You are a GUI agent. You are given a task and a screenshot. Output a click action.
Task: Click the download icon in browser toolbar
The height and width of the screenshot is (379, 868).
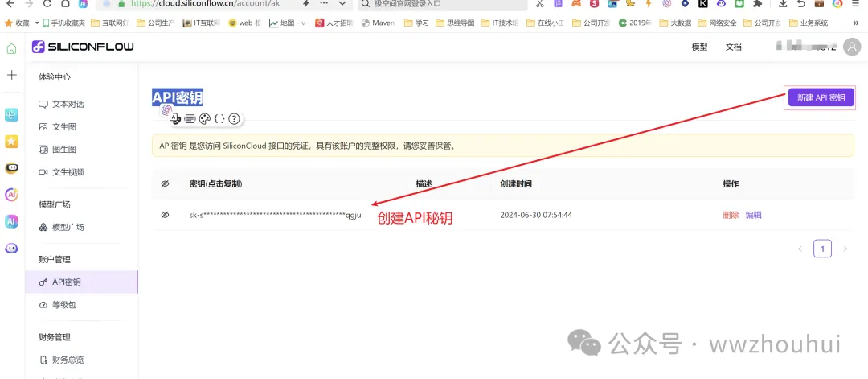click(x=783, y=4)
